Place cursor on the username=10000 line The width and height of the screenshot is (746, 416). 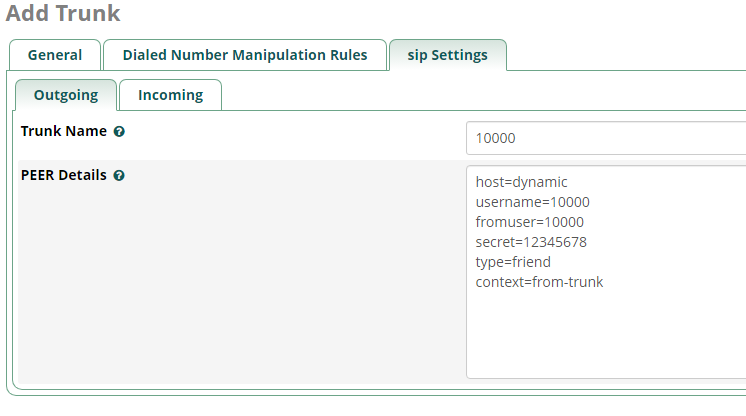click(x=532, y=202)
